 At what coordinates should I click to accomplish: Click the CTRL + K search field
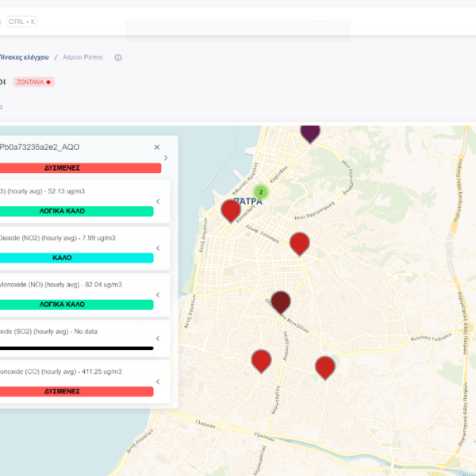click(x=21, y=21)
